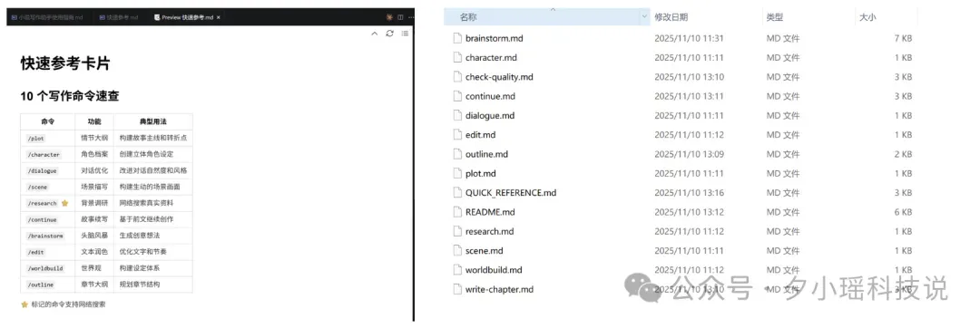Image resolution: width=980 pixels, height=328 pixels.
Task: Select continue.md in the file list
Action: click(x=491, y=96)
